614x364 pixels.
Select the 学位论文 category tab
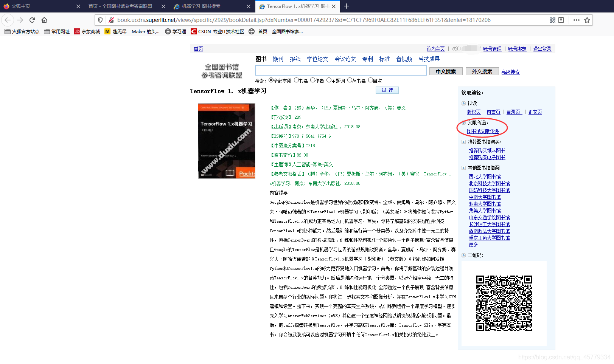[x=317, y=59]
